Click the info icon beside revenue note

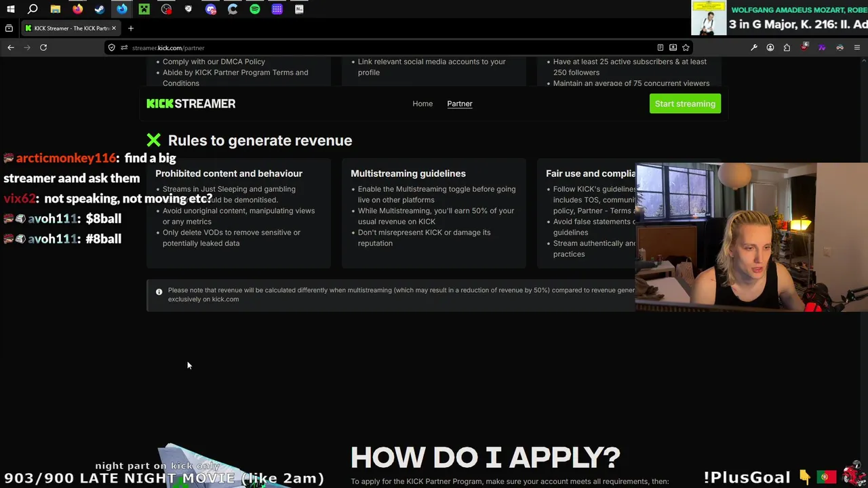[159, 292]
